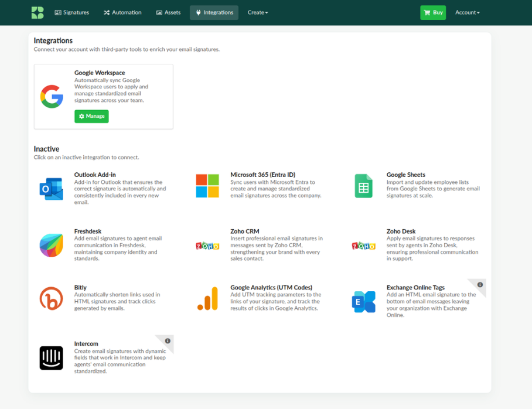Select Google Analytics (UTM Codes) title
Image resolution: width=532 pixels, height=409 pixels.
271,288
